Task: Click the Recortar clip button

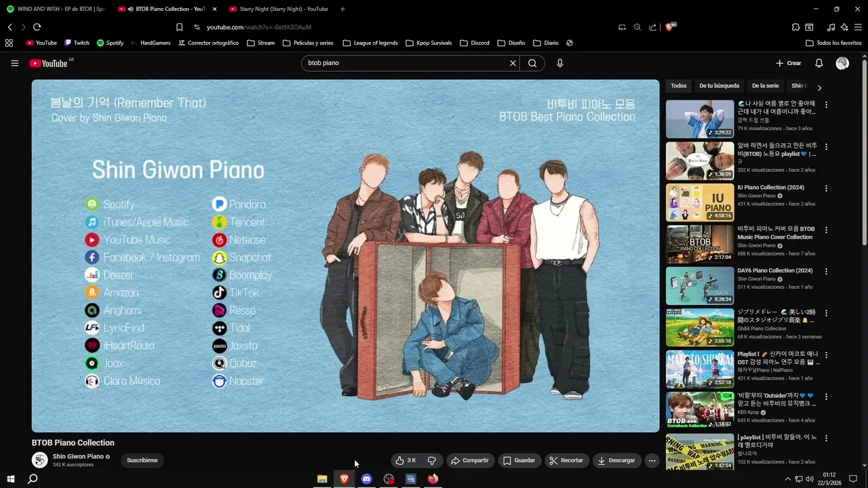Action: click(566, 460)
